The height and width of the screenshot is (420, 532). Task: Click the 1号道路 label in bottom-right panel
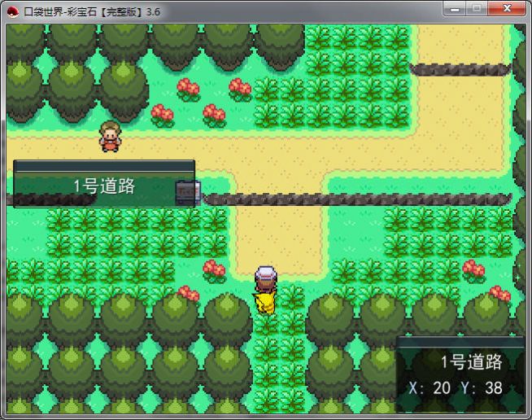[471, 362]
